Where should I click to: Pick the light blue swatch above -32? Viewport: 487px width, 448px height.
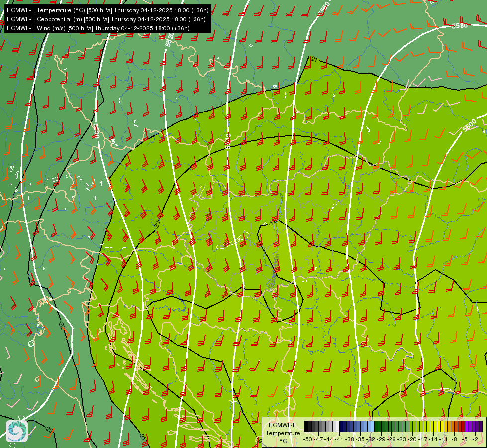[373, 426]
